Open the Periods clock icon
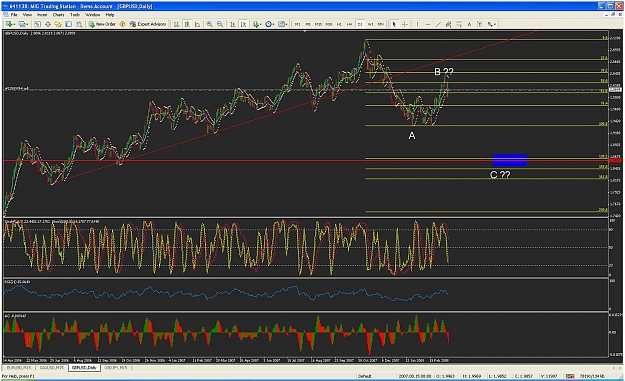The width and height of the screenshot is (625, 381). 268,24
